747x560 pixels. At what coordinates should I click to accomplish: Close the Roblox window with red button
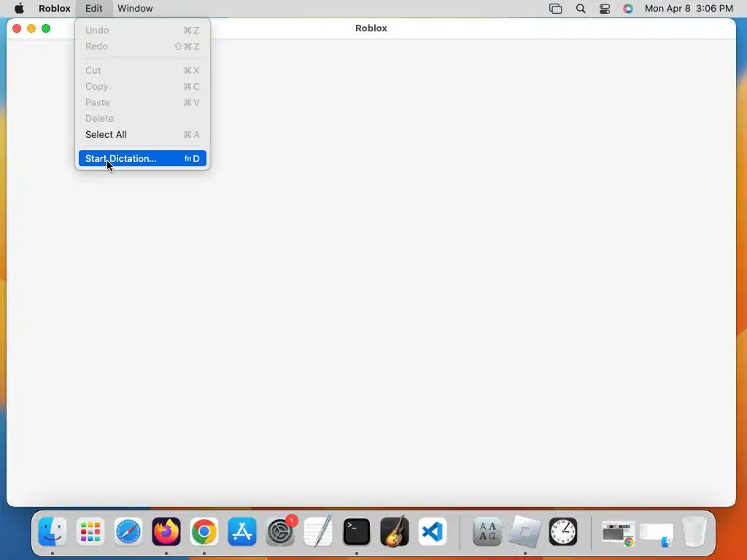coord(17,28)
